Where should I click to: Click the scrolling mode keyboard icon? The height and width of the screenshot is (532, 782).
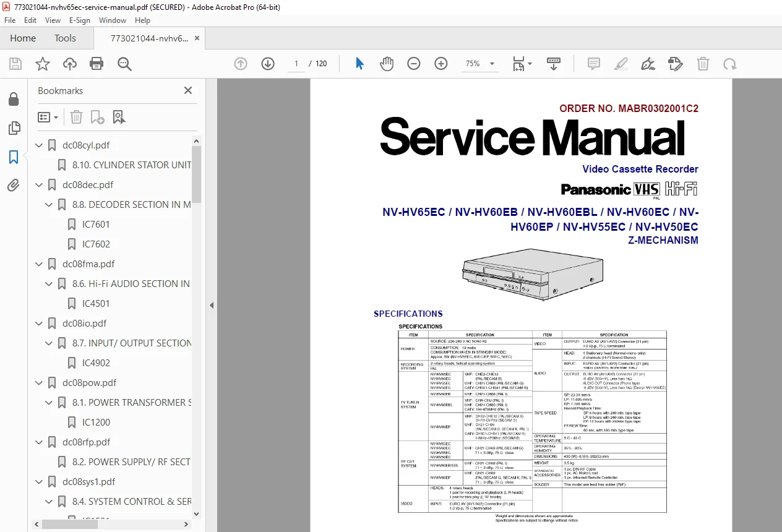pyautogui.click(x=554, y=64)
